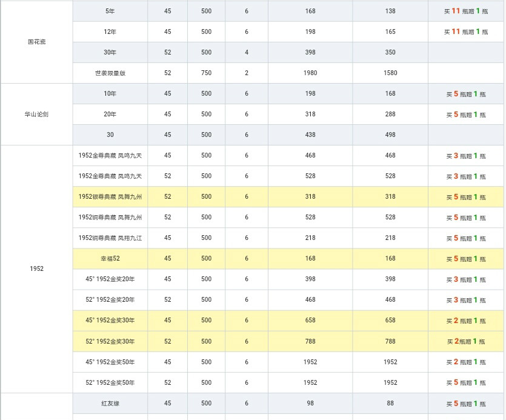Click degree 52 in 银尊典藏 凤舞九州 row
The width and height of the screenshot is (506, 420).
coord(167,197)
